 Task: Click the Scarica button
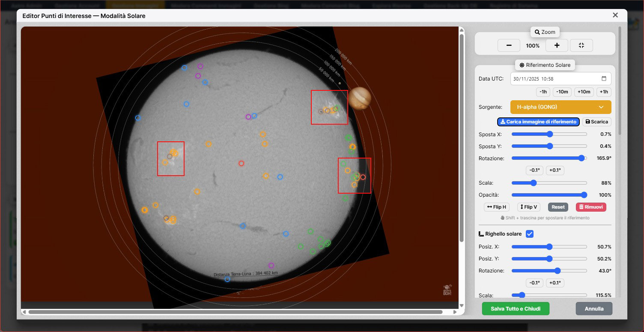(x=596, y=122)
